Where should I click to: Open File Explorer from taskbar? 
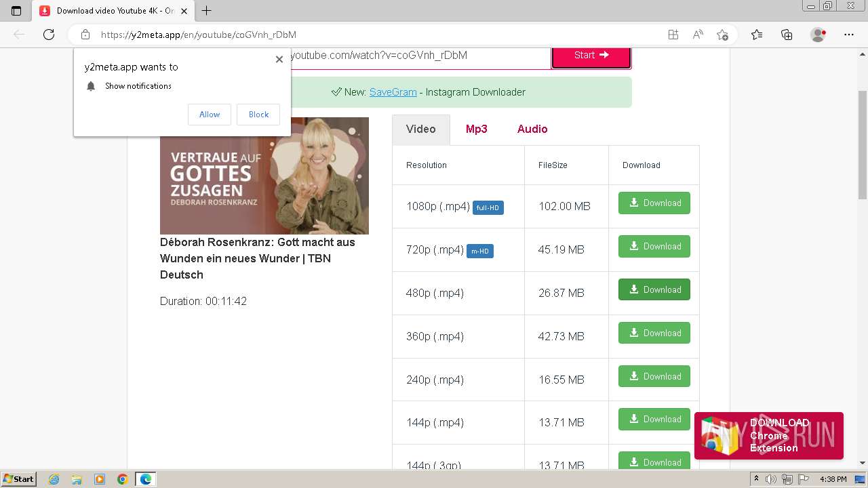(x=77, y=479)
